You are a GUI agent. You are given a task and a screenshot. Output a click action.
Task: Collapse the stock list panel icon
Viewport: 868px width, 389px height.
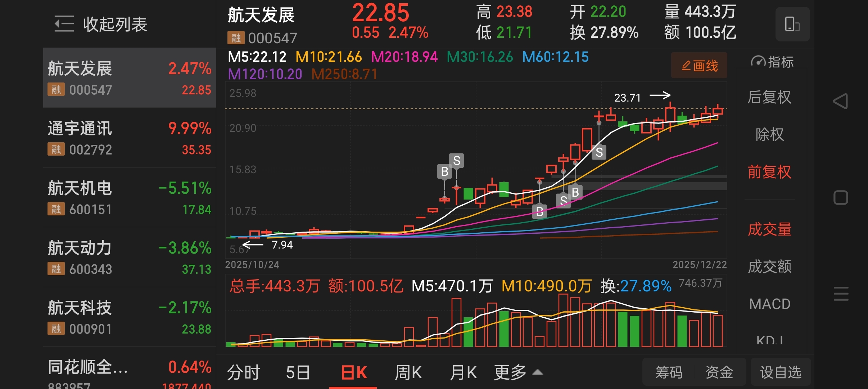pyautogui.click(x=64, y=24)
